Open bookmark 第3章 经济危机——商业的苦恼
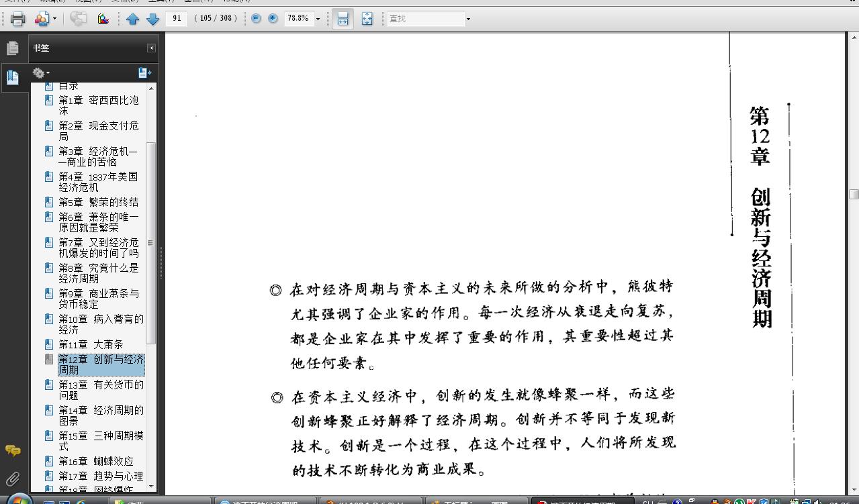Viewport: 859px width, 504px height. (x=98, y=156)
